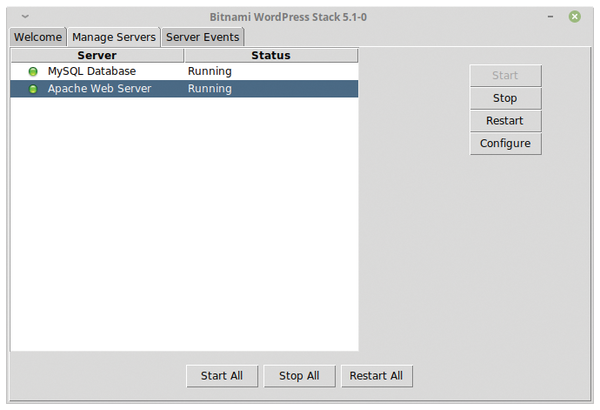Screen dimensions: 600x410
Task: Stop the selected server
Action: tap(505, 98)
